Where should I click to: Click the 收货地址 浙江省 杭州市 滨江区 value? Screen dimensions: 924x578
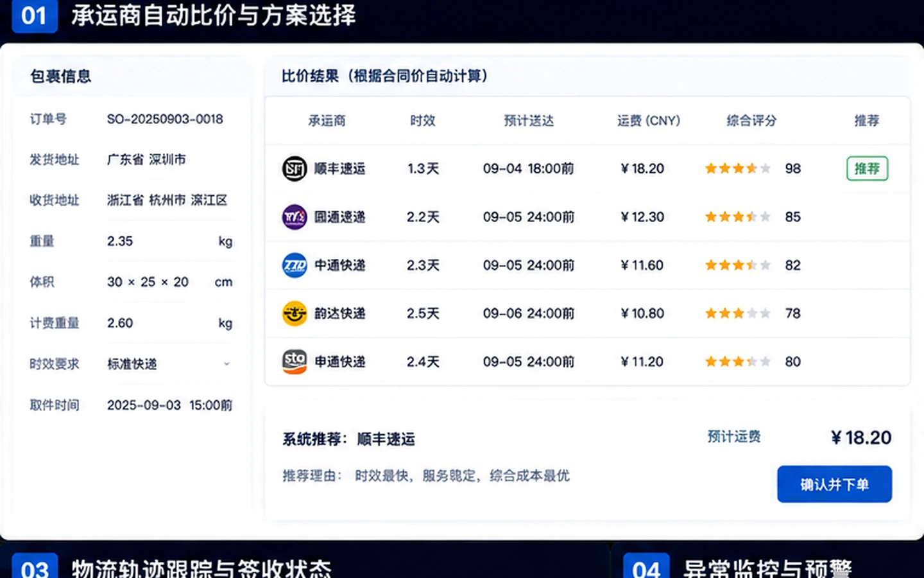(167, 200)
